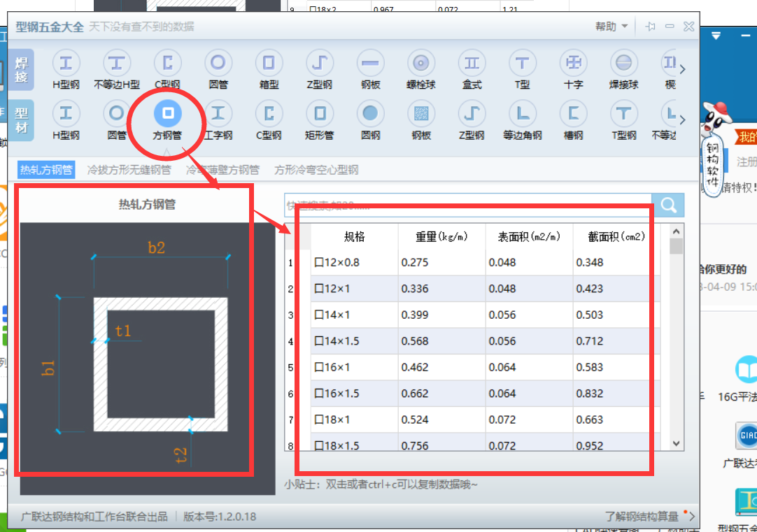Select H型钢 icon in the 型材 row
This screenshot has height=532, width=757.
point(66,114)
